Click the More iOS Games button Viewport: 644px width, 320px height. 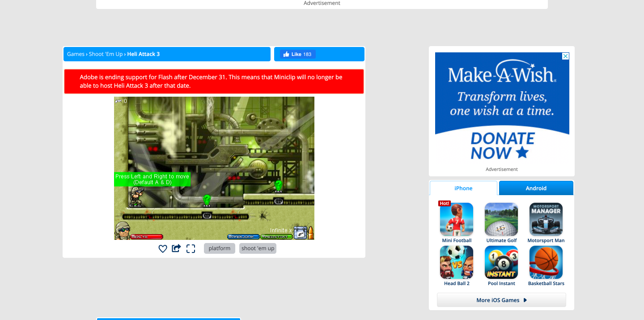(501, 300)
